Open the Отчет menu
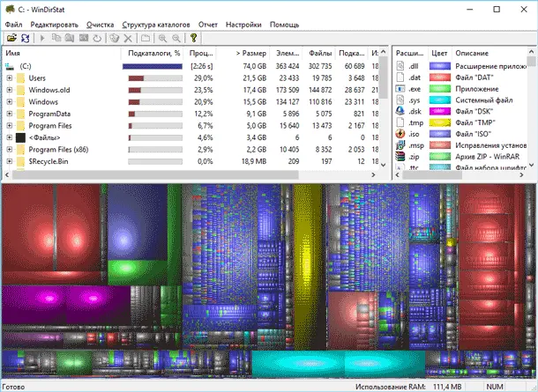Screen dimensions: 538x392 [x=208, y=25]
